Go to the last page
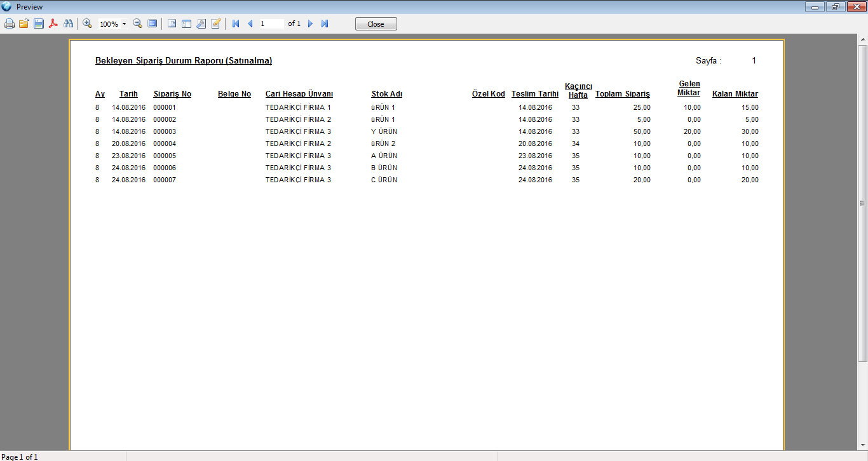868x461 pixels. [x=325, y=23]
